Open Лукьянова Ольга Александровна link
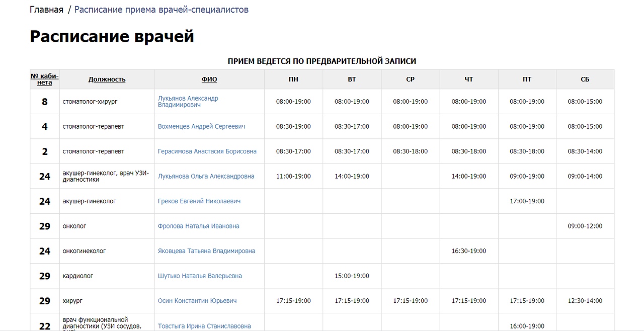 [x=206, y=176]
